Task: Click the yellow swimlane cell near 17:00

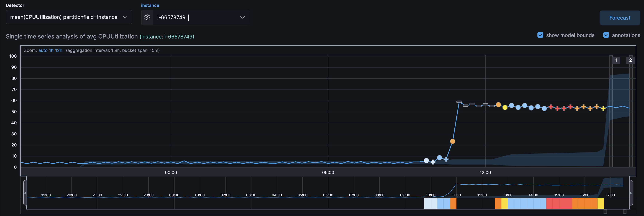Action: [x=601, y=203]
